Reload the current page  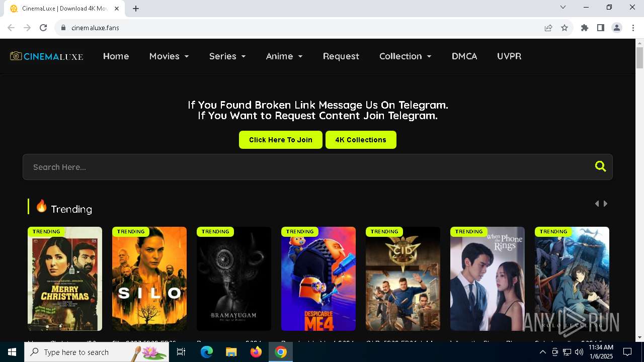43,28
